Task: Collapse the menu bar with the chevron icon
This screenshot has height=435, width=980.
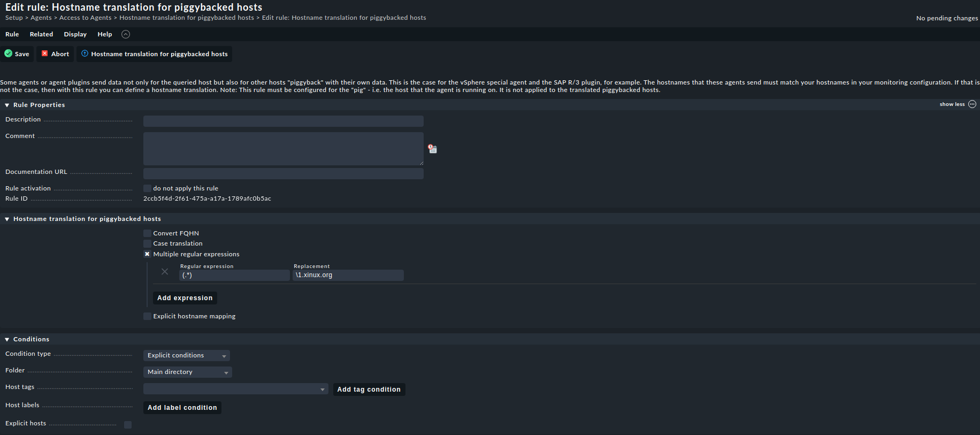Action: click(x=126, y=34)
